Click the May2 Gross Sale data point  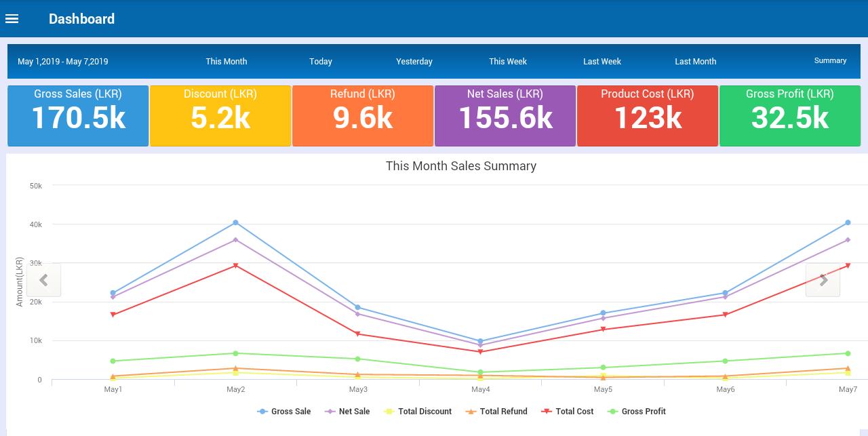click(236, 222)
